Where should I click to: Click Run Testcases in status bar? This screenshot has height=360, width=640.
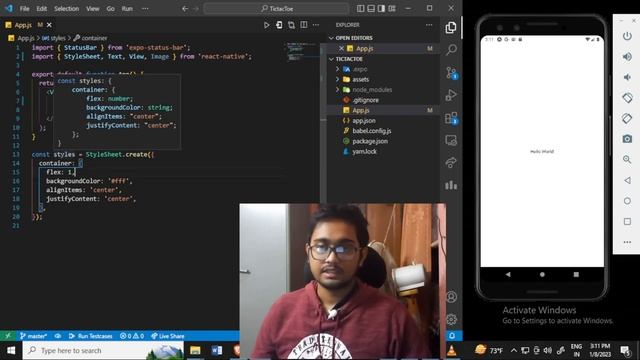tap(91, 336)
